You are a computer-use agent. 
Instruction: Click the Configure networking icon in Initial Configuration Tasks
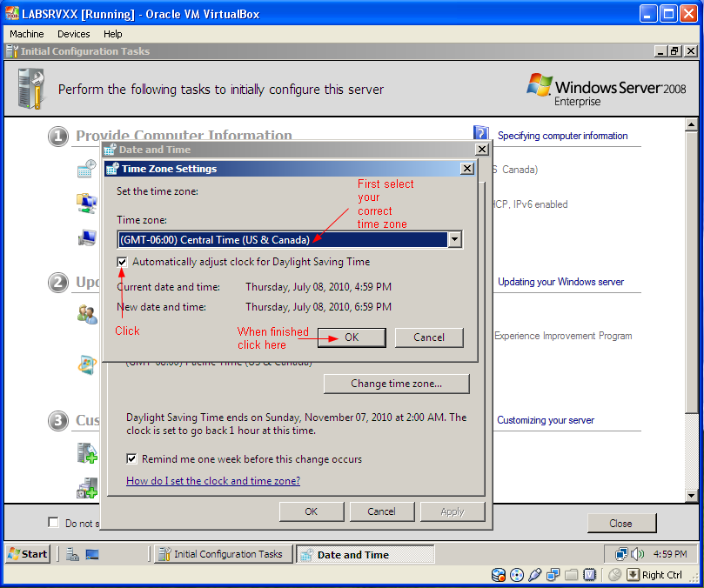[86, 204]
